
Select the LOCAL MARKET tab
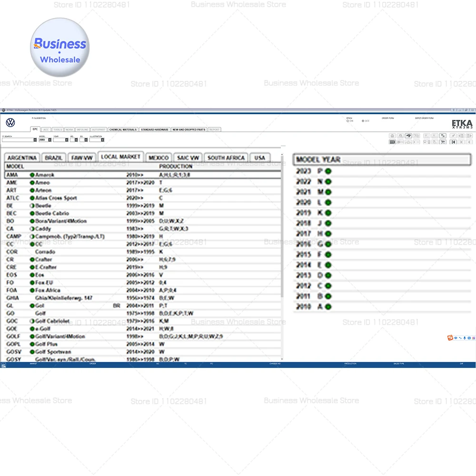[120, 157]
